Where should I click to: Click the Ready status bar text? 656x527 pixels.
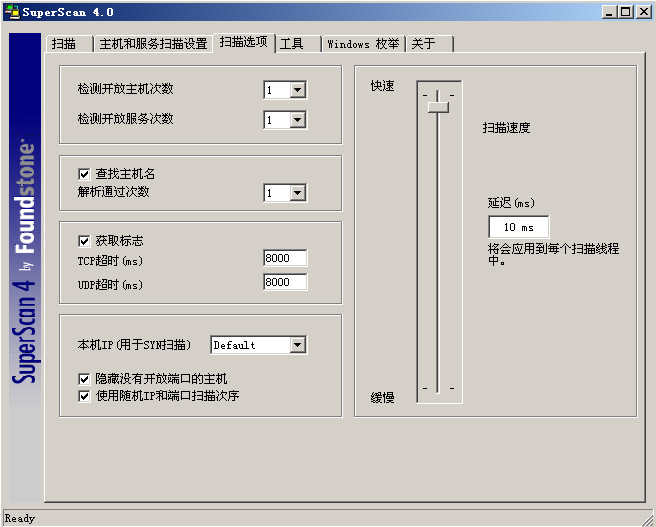point(20,519)
